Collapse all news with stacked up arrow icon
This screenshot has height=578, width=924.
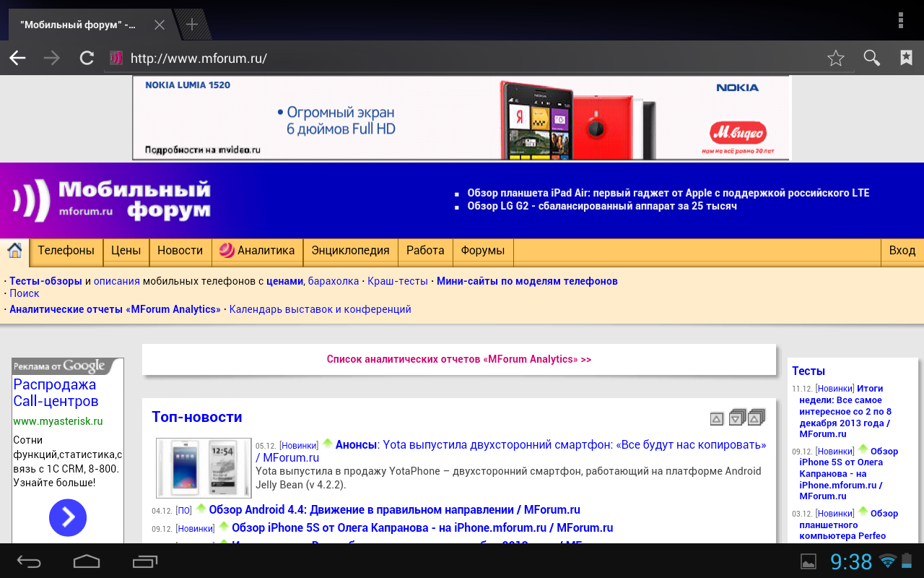click(757, 417)
